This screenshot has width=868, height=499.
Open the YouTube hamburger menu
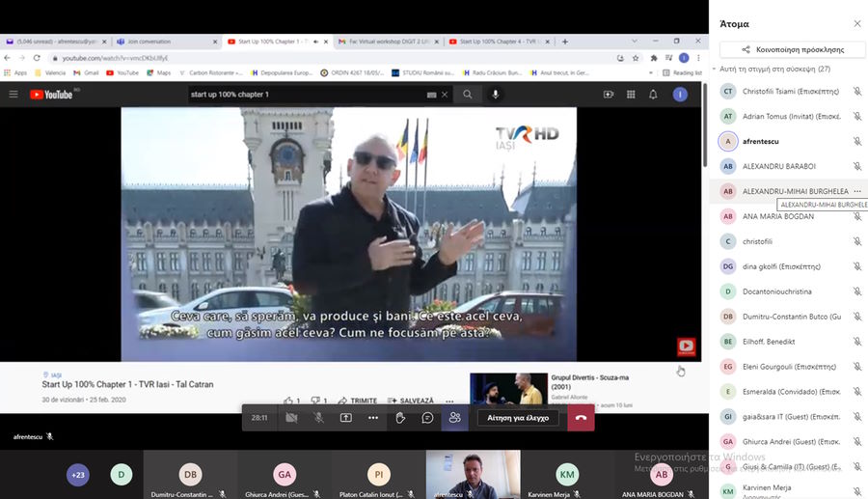14,95
